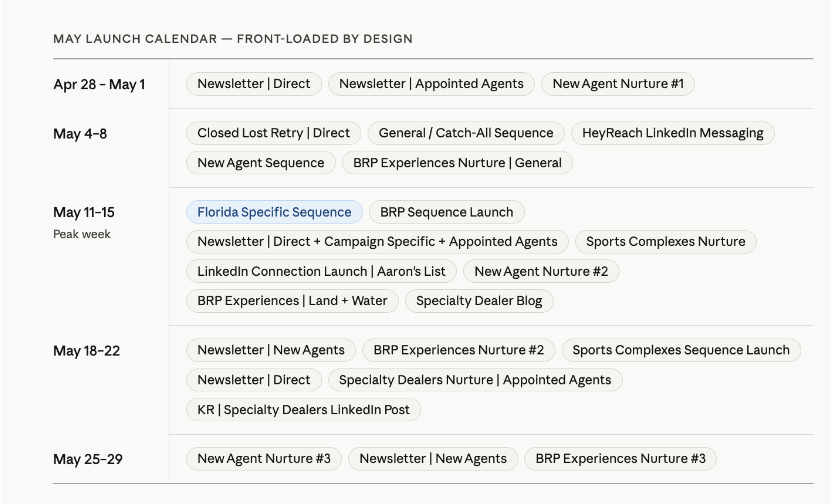
Task: Select the Florida Specific Sequence pill
Action: tap(274, 212)
